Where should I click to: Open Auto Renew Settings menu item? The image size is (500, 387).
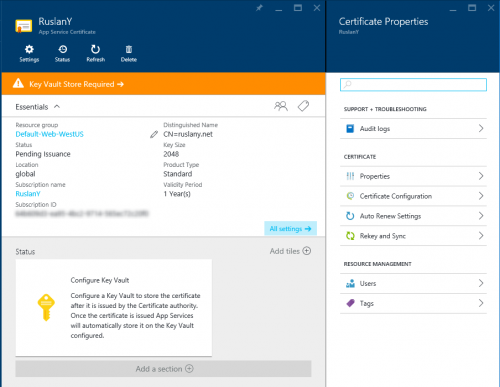coord(413,216)
